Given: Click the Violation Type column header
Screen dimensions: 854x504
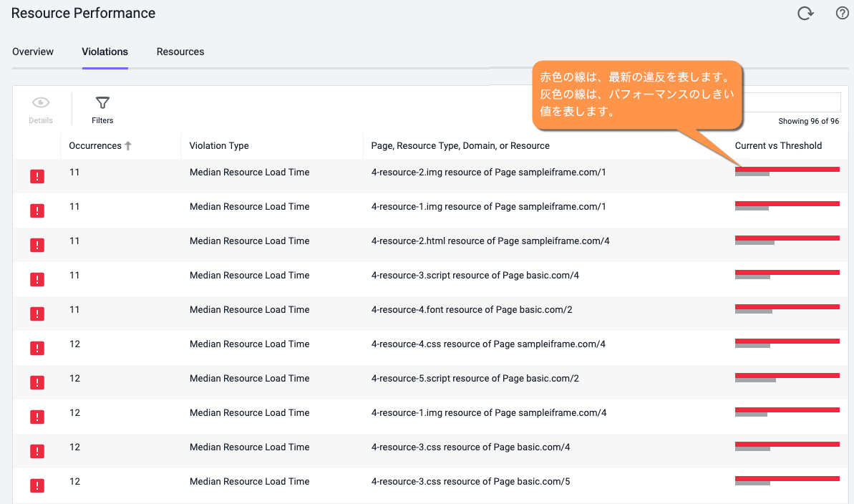Looking at the screenshot, I should pyautogui.click(x=219, y=145).
